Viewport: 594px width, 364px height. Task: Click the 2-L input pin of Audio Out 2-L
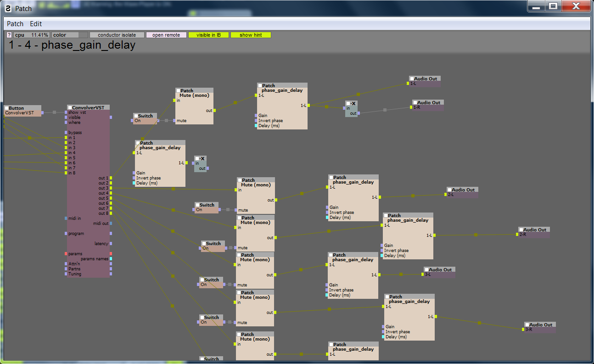point(445,195)
